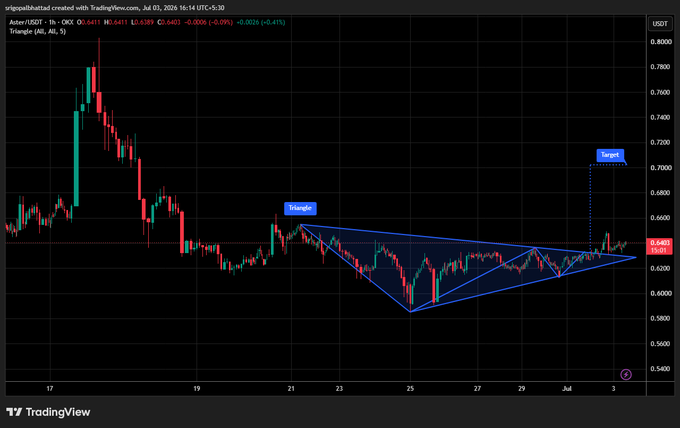Click the blue Triangle pattern label
The width and height of the screenshot is (680, 428).
pos(300,208)
